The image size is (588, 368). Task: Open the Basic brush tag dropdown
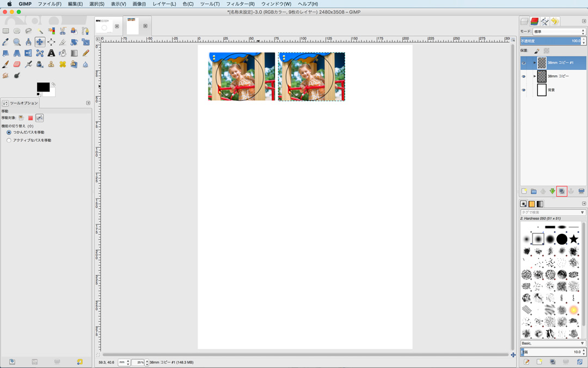[553, 343]
